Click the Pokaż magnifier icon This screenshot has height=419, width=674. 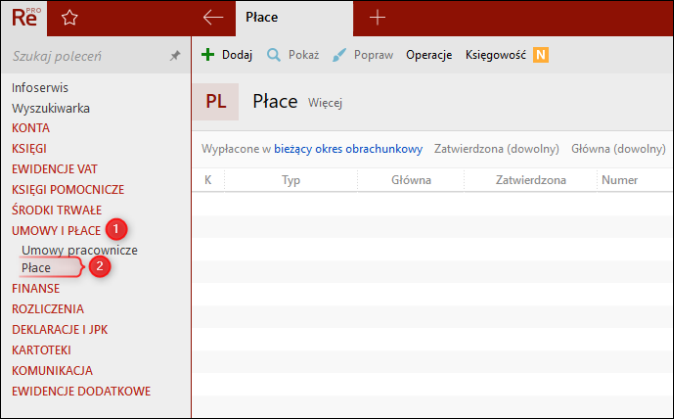pos(273,55)
